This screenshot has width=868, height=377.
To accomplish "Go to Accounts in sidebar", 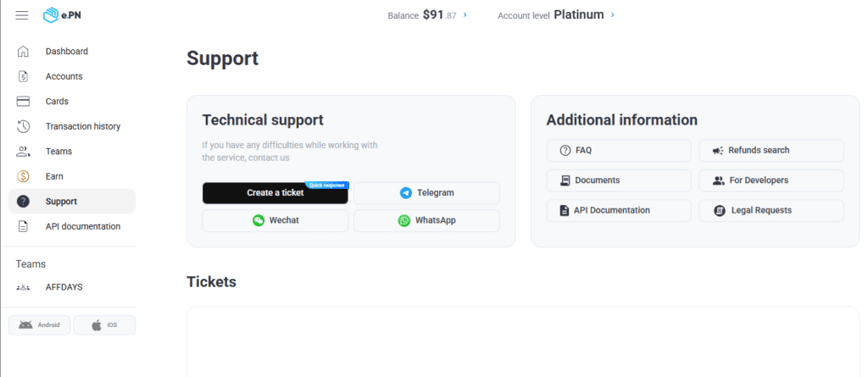I will tap(64, 76).
